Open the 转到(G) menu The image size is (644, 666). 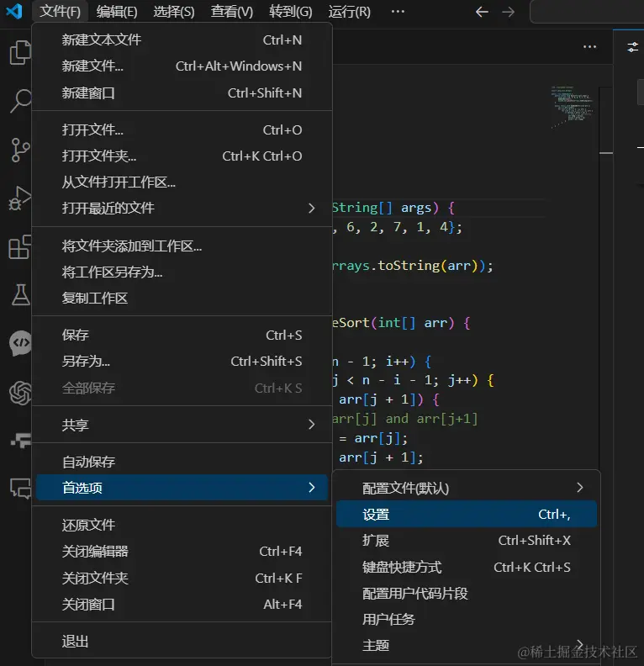[x=290, y=12]
